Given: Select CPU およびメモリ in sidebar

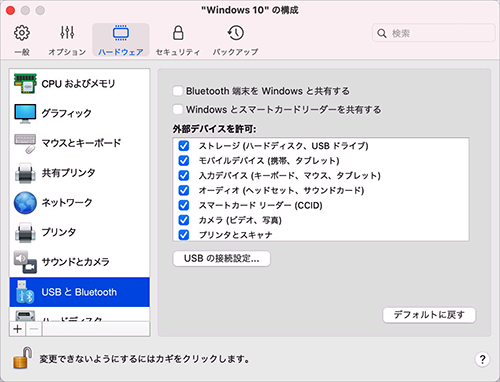Looking at the screenshot, I should click(80, 83).
